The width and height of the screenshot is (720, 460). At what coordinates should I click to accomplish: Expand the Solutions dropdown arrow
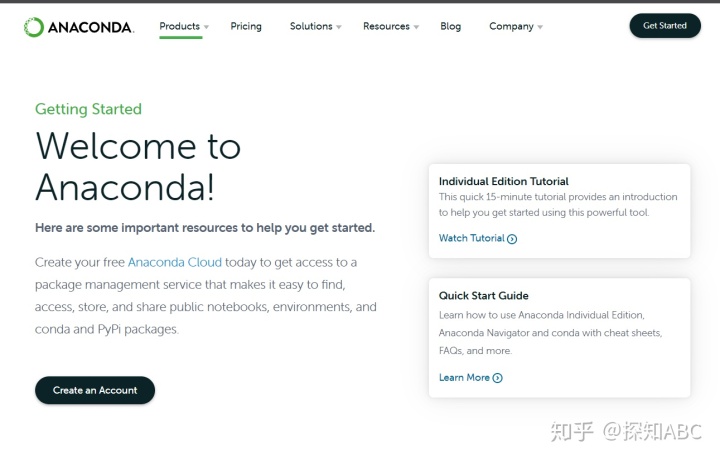tap(339, 27)
